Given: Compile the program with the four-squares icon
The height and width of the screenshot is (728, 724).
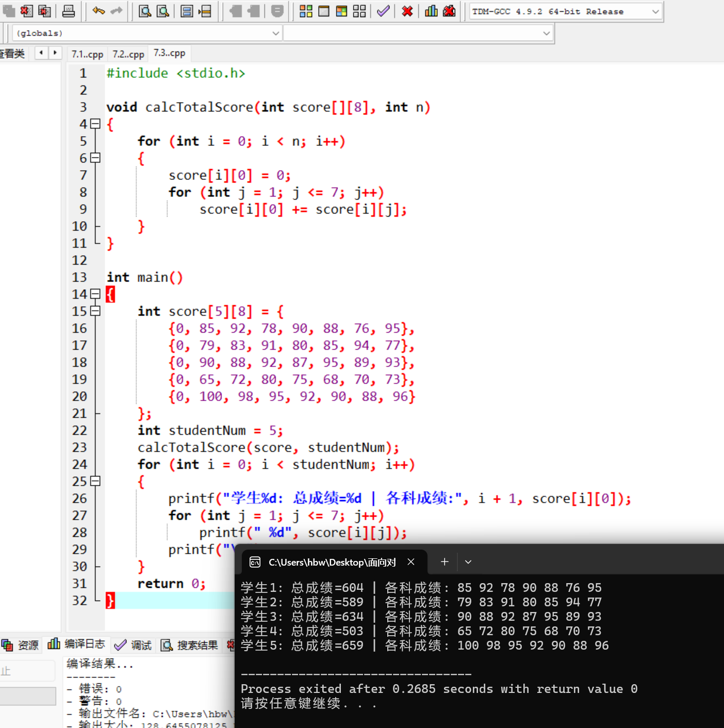Looking at the screenshot, I should pyautogui.click(x=306, y=11).
